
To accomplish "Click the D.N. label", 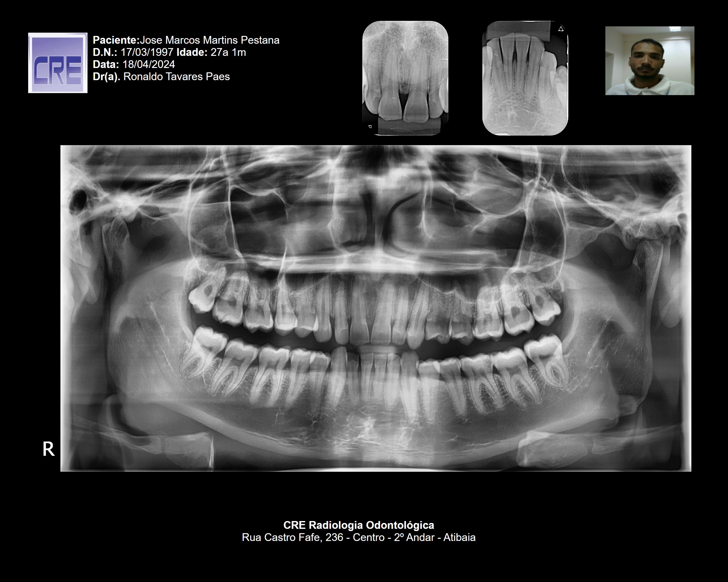I will (x=105, y=52).
